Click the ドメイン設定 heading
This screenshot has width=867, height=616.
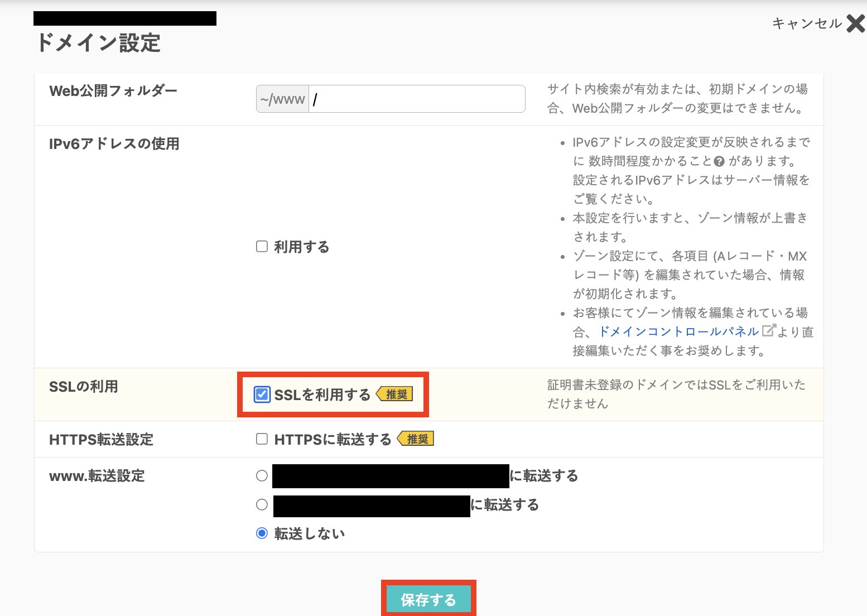pyautogui.click(x=98, y=43)
